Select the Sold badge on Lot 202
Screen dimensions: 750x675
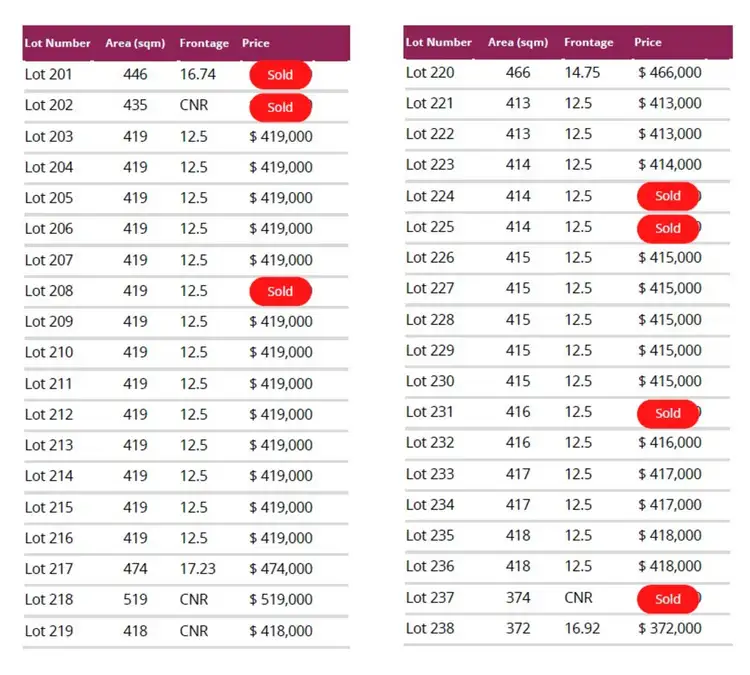click(x=280, y=107)
